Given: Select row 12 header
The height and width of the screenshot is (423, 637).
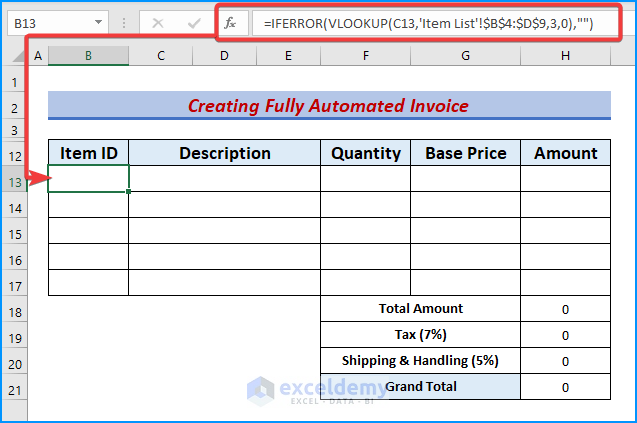Looking at the screenshot, I should 15,156.
